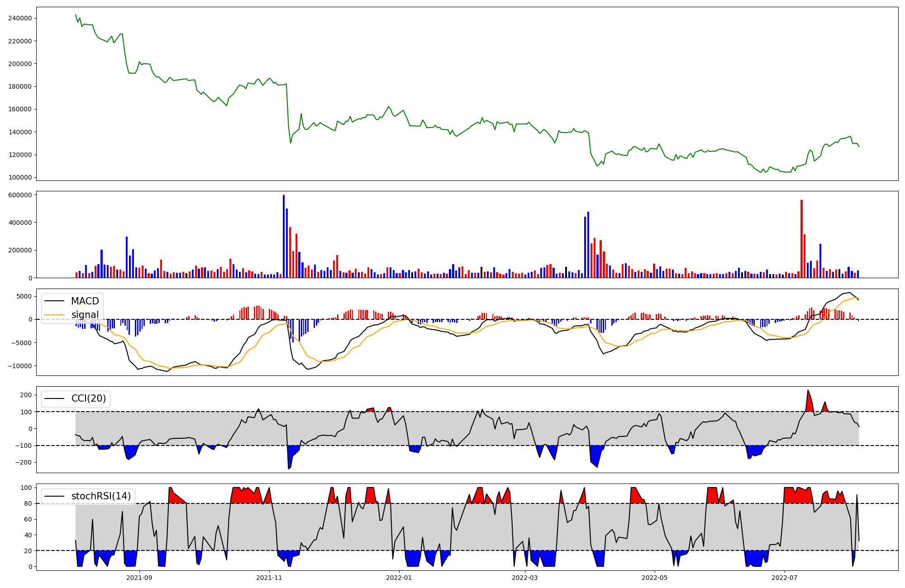The image size is (905, 588).
Task: Click the 2022-01 x-axis date label
Action: coord(399,578)
